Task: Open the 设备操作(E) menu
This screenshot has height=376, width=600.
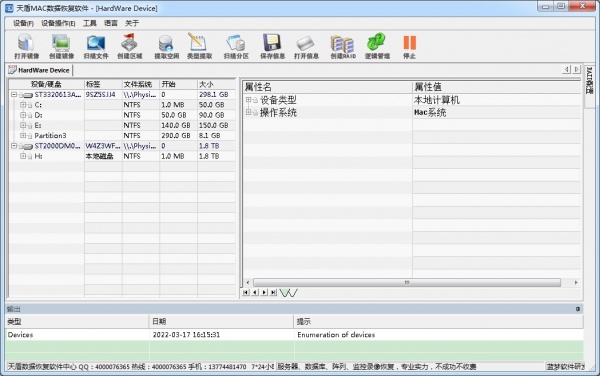Action: [58, 23]
